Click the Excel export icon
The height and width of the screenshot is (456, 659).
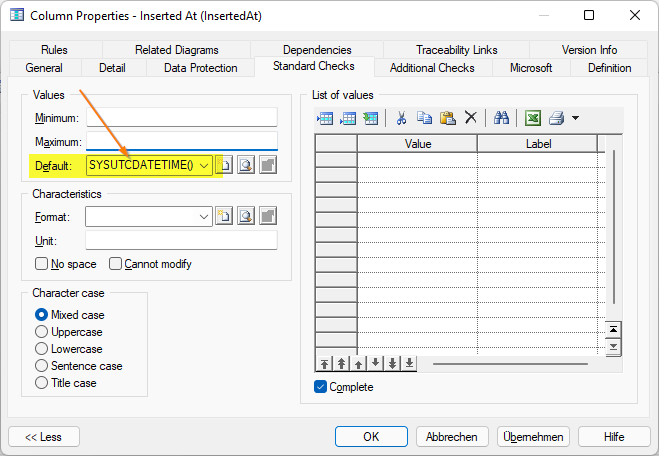[x=534, y=118]
